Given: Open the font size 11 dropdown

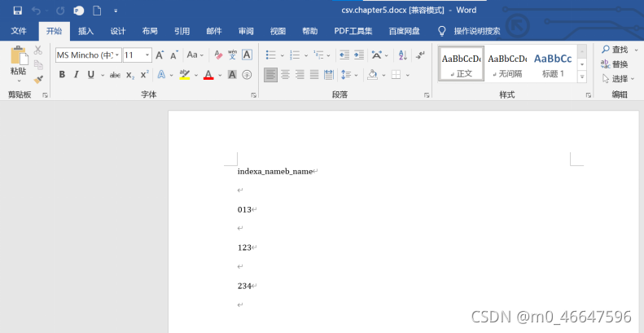Looking at the screenshot, I should pos(147,55).
